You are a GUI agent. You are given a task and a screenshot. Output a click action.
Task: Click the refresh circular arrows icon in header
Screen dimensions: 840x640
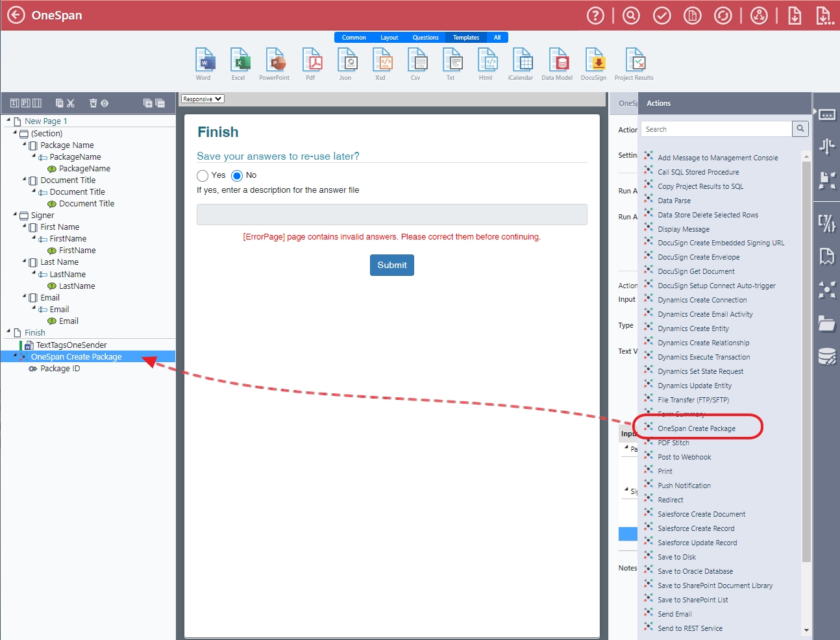pos(723,16)
